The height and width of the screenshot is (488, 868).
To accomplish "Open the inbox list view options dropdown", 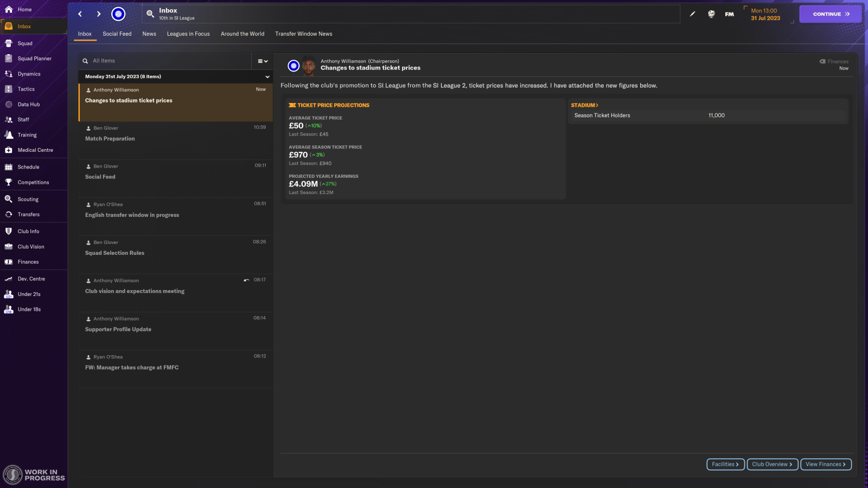I will 262,61.
